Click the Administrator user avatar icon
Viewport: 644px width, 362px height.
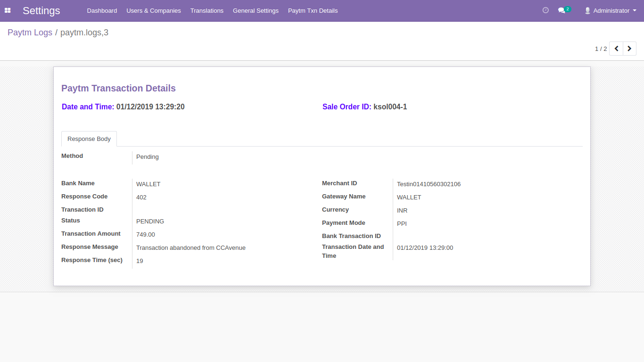coord(587,10)
